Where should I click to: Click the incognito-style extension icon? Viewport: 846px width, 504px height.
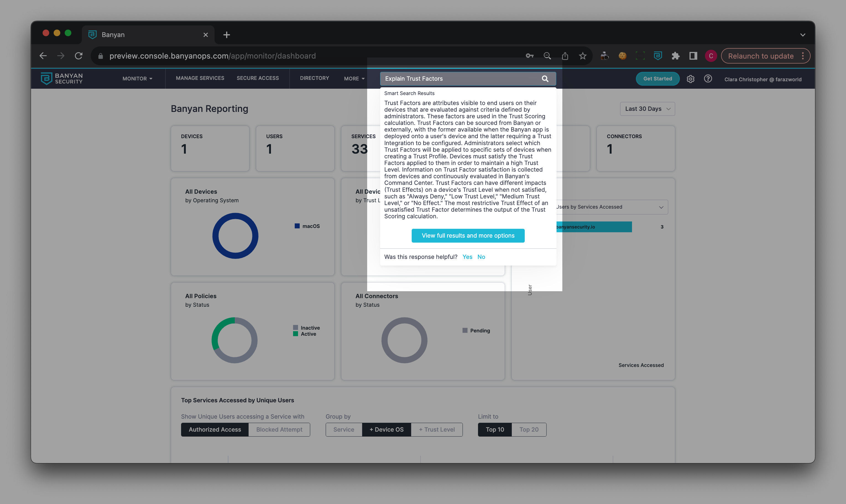tap(604, 56)
